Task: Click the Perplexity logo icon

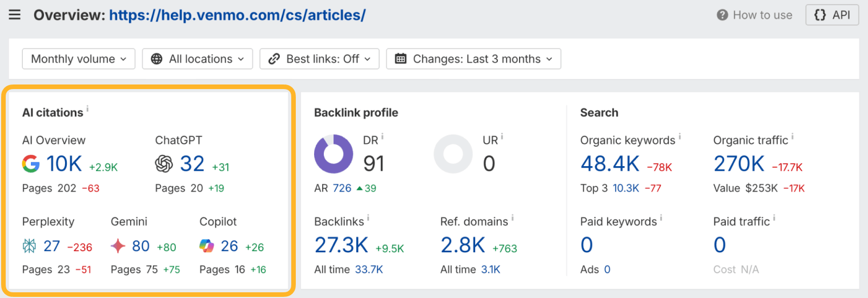Action: click(x=29, y=246)
